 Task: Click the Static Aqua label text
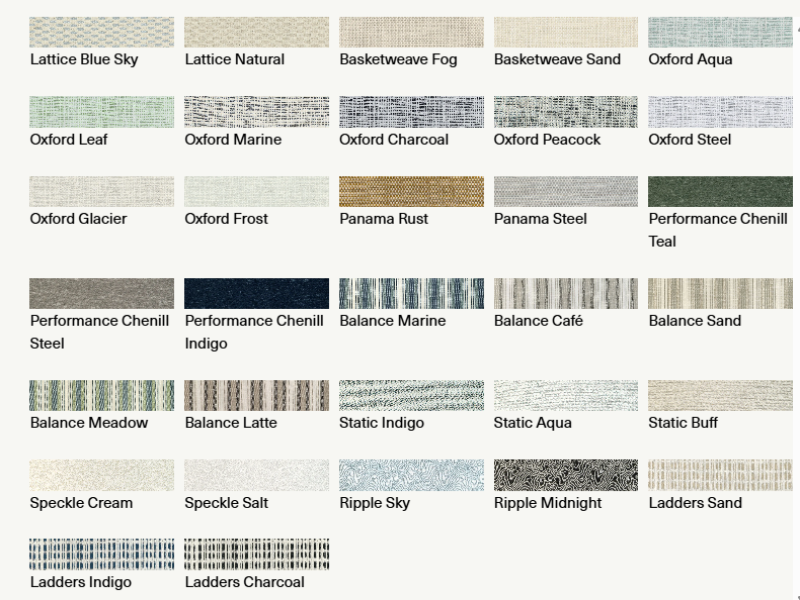pos(533,423)
